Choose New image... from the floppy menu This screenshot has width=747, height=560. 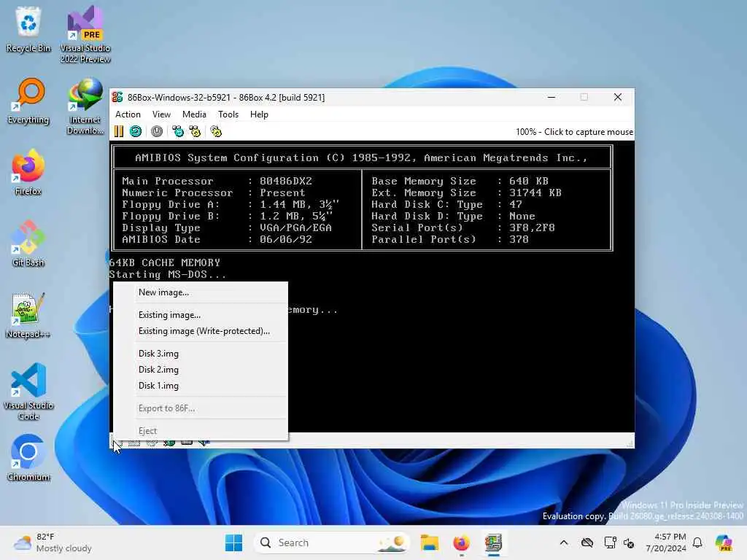[201, 292]
